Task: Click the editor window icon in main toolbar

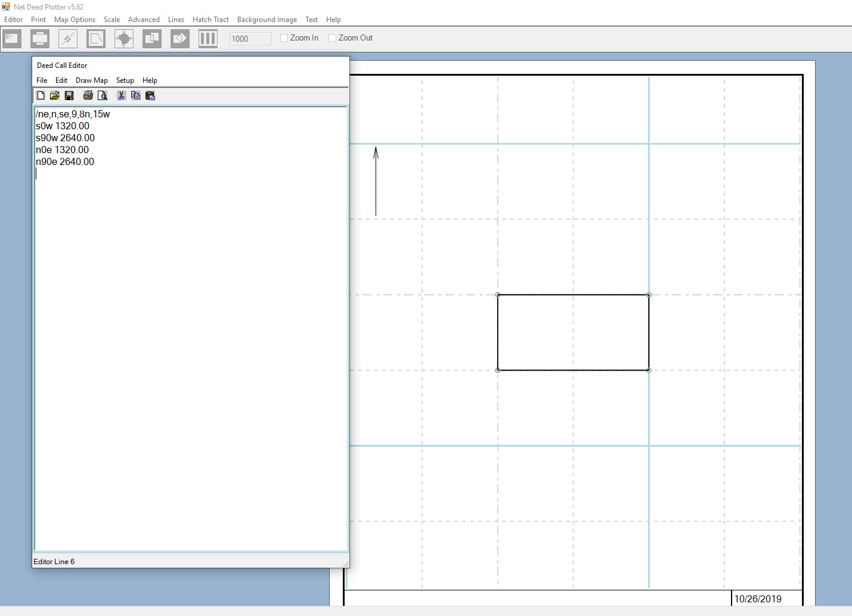Action: pyautogui.click(x=12, y=39)
